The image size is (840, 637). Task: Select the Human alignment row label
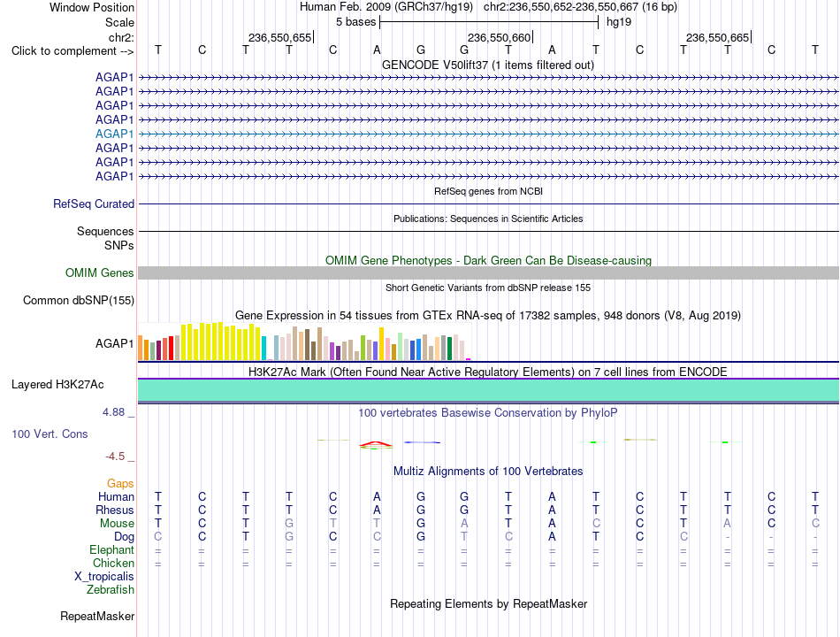(x=116, y=496)
